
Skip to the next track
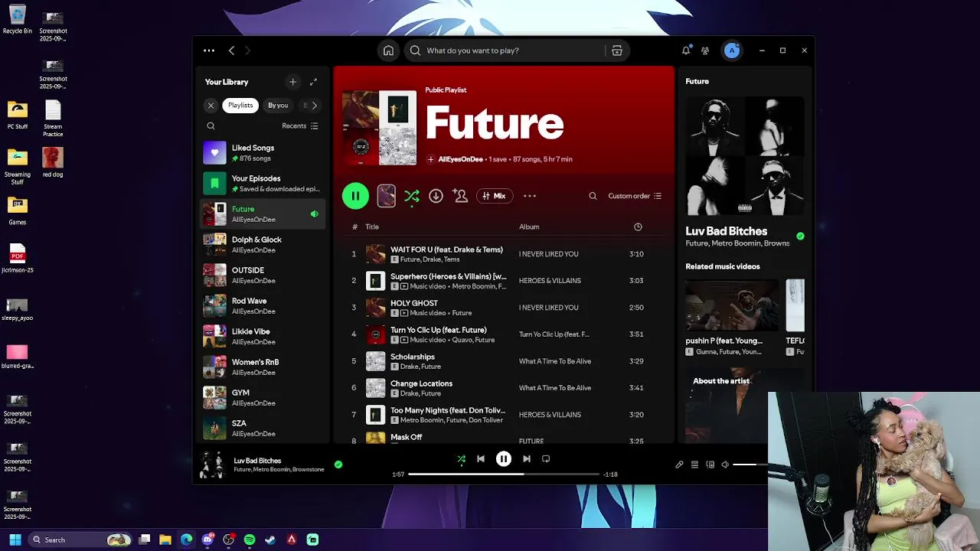point(527,459)
